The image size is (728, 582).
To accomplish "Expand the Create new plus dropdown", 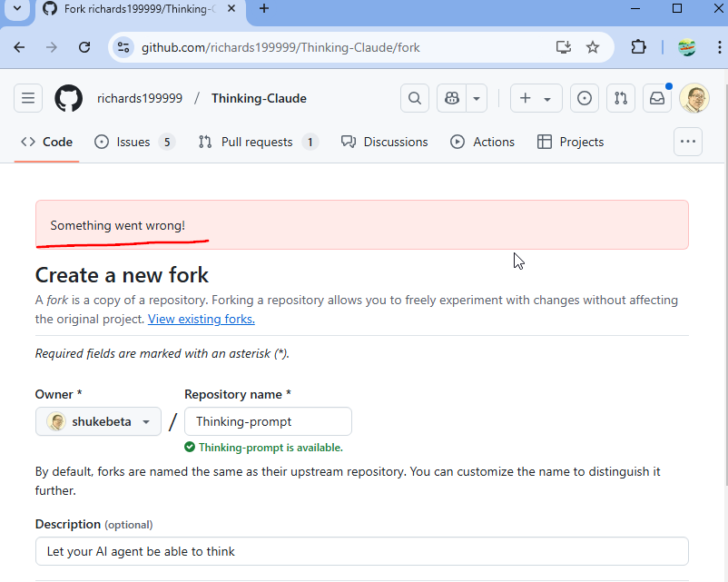I will (x=536, y=98).
